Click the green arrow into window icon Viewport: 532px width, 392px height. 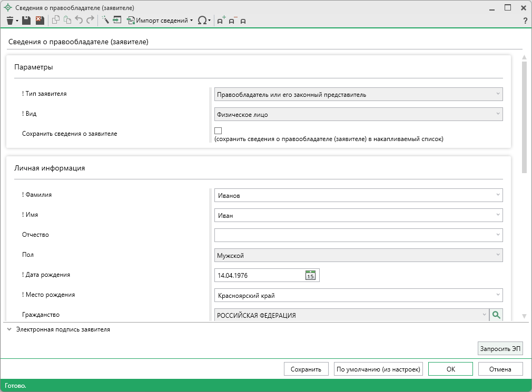[x=117, y=20]
